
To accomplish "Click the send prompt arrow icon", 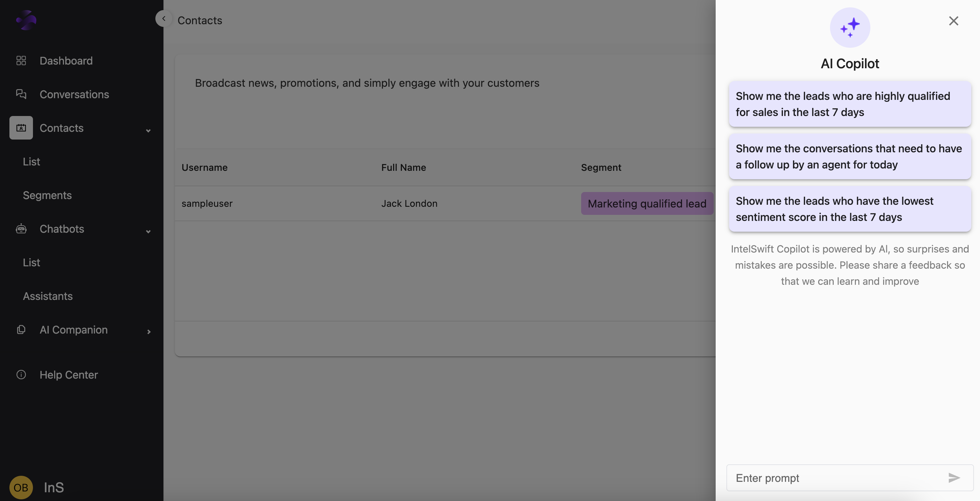I will [x=954, y=477].
